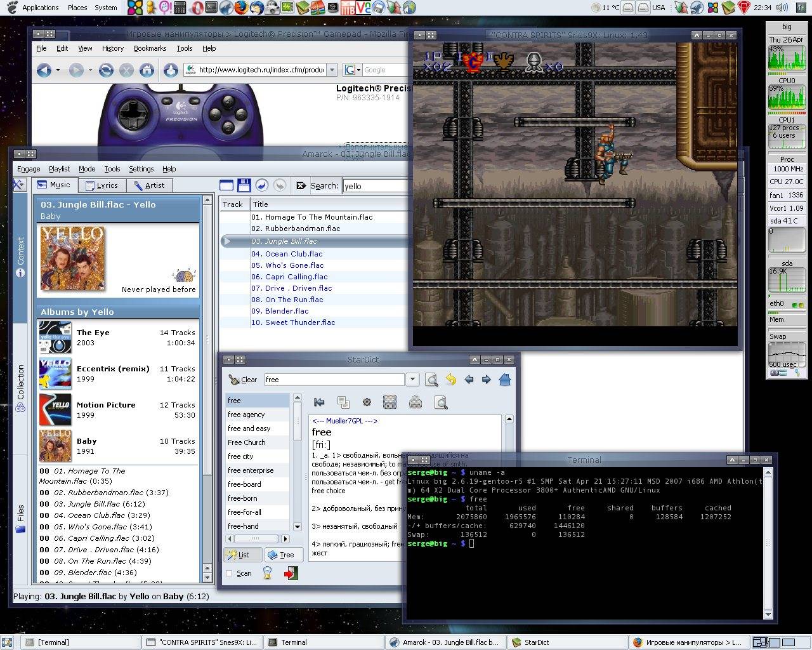Select Motion Picture album in Amarok
Screen dimensions: 812x650
point(117,410)
